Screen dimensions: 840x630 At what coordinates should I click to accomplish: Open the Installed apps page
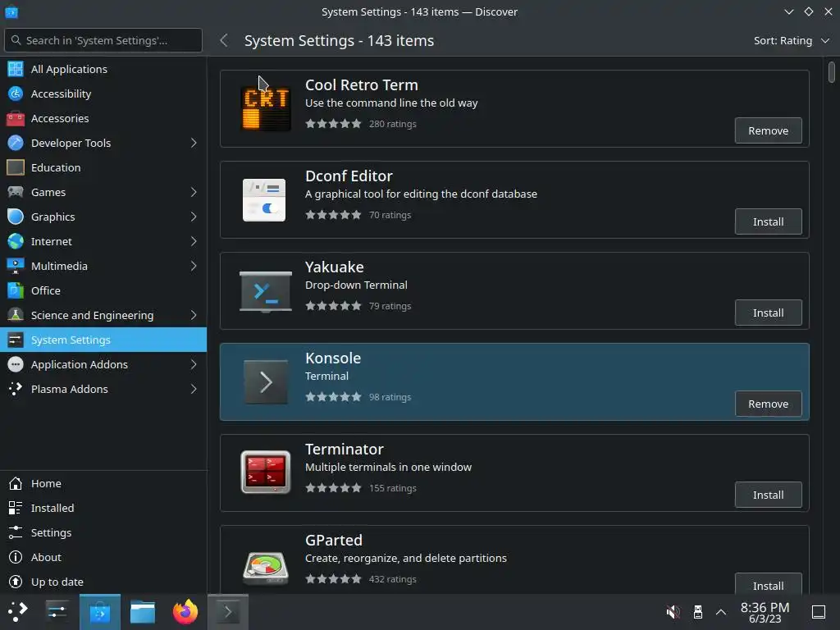tap(103, 509)
